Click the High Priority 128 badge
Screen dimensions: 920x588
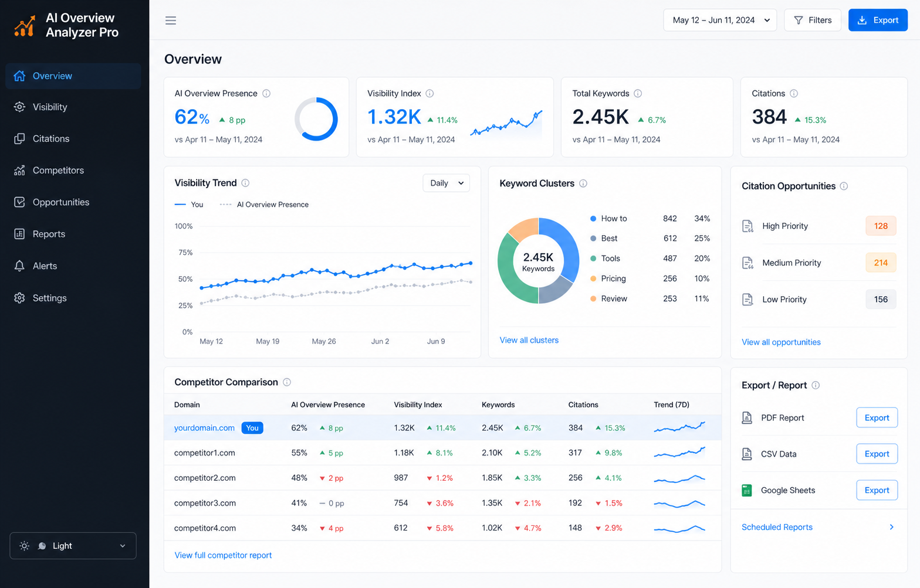[881, 226]
